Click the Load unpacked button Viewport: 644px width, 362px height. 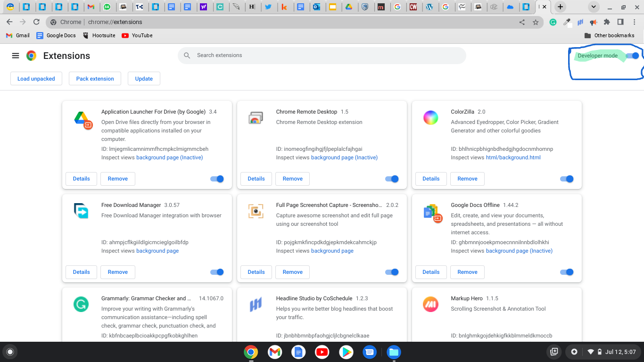[36, 79]
